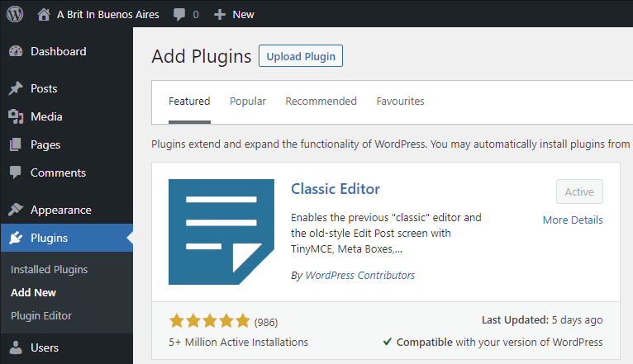The image size is (633, 364).
Task: Click the Classic Editor plugin thumbnail
Action: point(221,232)
